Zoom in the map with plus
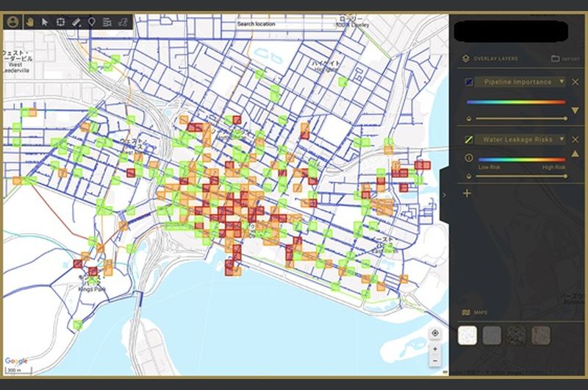The height and width of the screenshot is (390, 588). click(435, 349)
